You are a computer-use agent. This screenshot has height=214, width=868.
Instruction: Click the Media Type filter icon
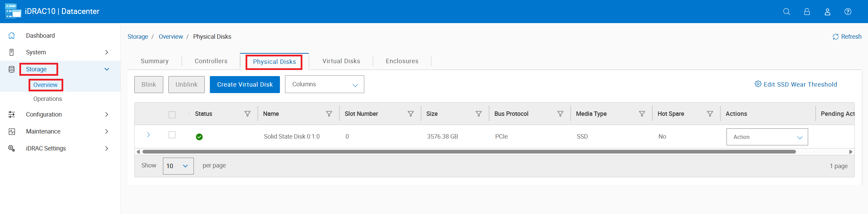tap(642, 114)
